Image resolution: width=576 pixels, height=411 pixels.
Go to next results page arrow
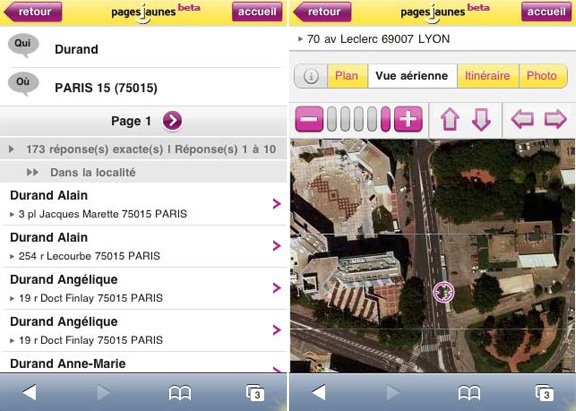[x=172, y=120]
